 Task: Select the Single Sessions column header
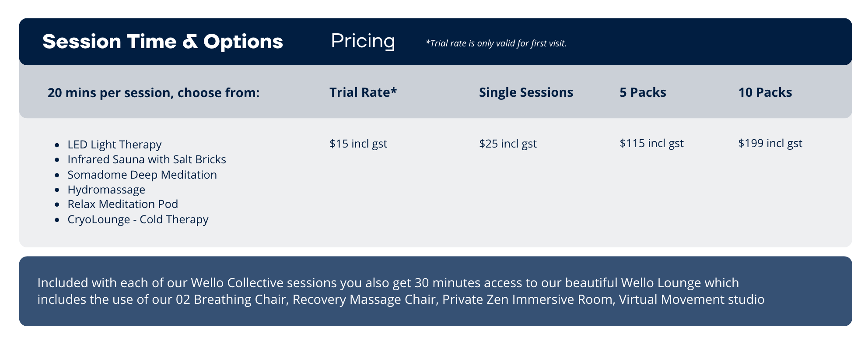525,92
